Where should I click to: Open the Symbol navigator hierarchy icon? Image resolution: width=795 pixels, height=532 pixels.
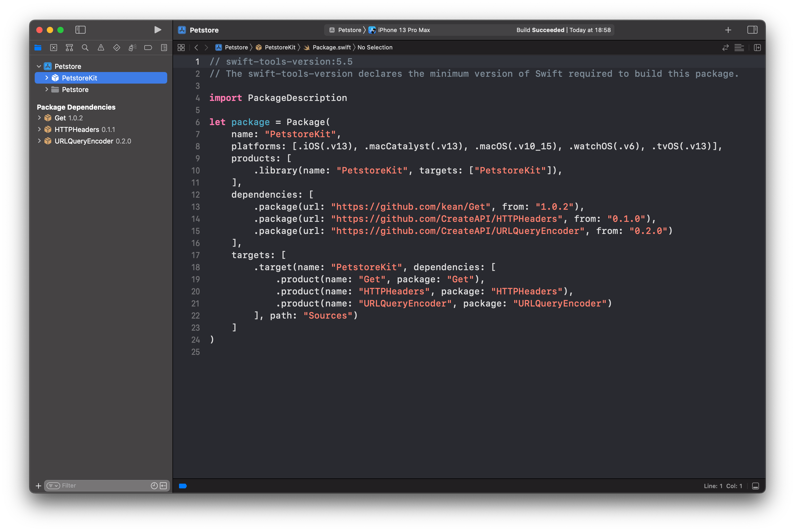(x=69, y=48)
